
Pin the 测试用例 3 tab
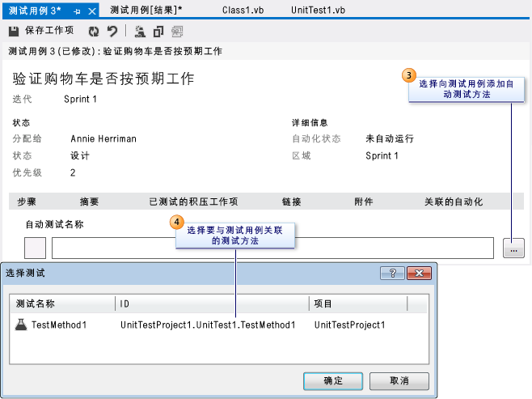77,11
